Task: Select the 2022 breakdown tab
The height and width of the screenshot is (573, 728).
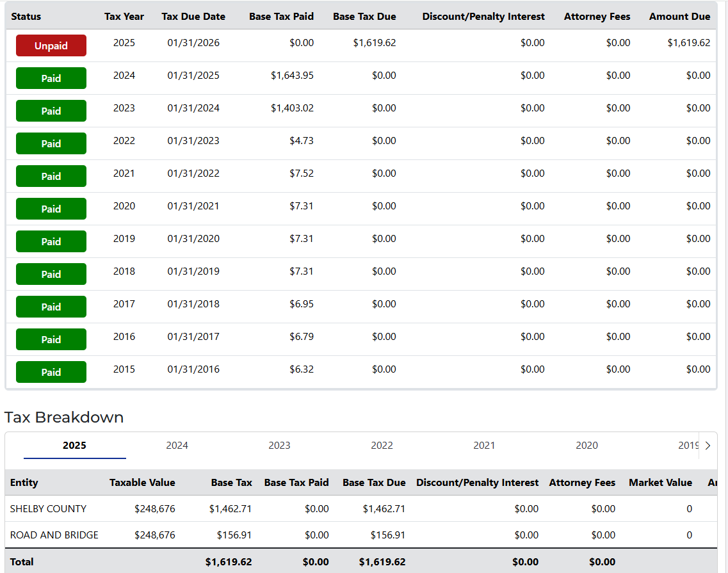Action: click(382, 446)
